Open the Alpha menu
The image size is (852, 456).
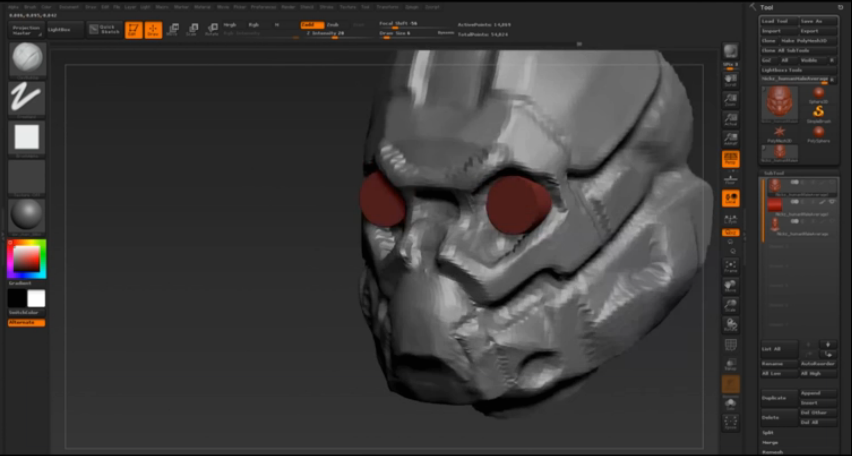pyautogui.click(x=14, y=7)
